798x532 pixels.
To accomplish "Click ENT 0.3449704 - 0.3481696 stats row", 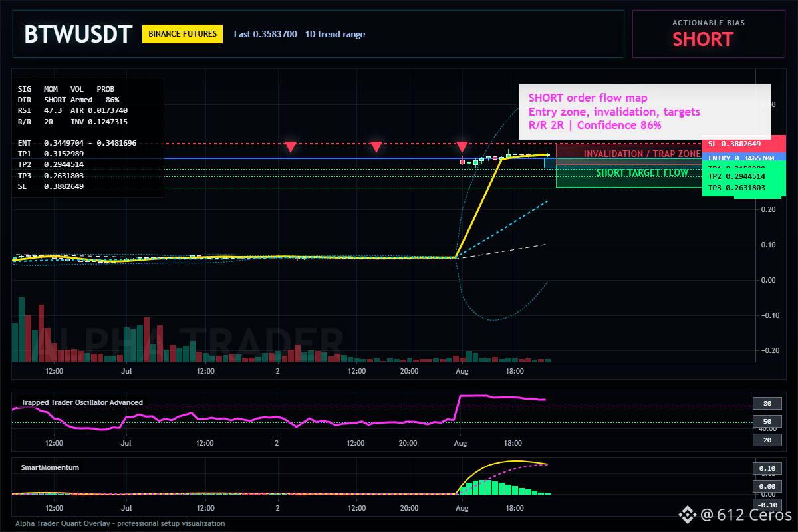I will (78, 143).
